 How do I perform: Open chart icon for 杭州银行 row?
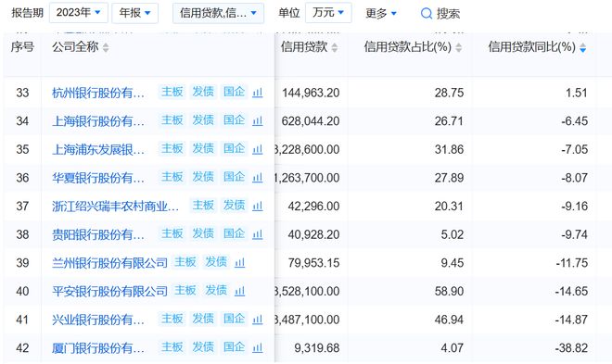pyautogui.click(x=257, y=93)
